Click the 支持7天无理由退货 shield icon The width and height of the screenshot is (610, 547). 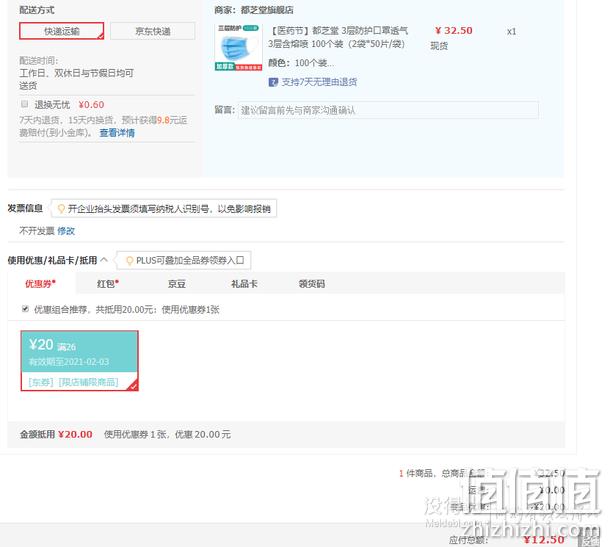[273, 82]
